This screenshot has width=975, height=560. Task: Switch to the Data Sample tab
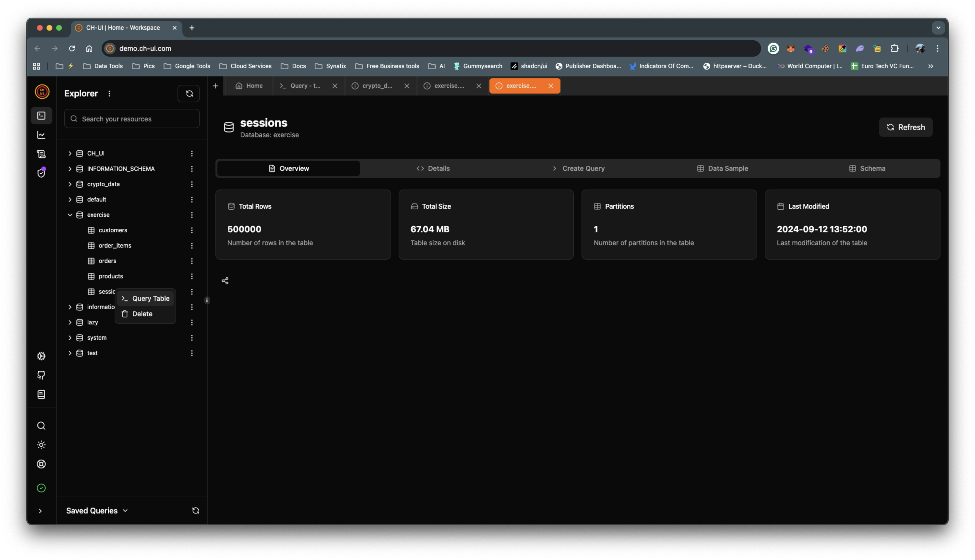click(x=722, y=168)
